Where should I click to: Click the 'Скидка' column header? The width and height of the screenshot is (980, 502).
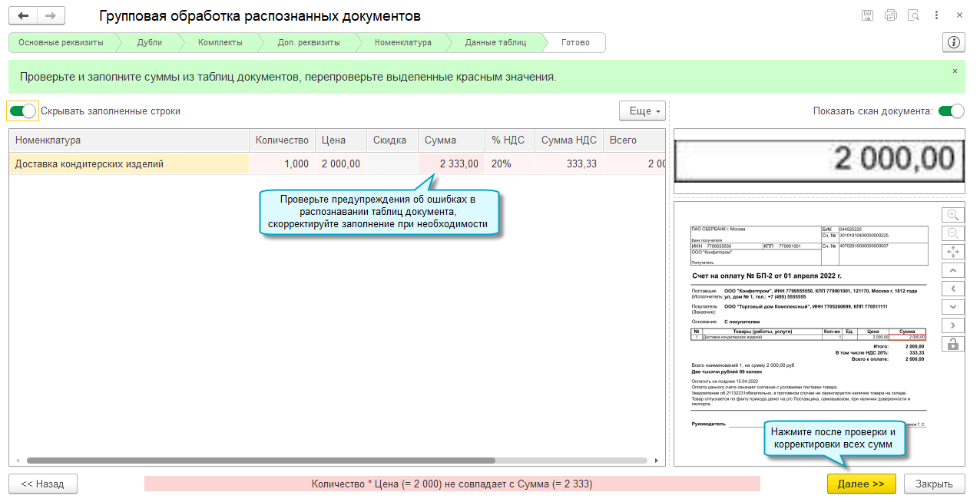pos(392,140)
